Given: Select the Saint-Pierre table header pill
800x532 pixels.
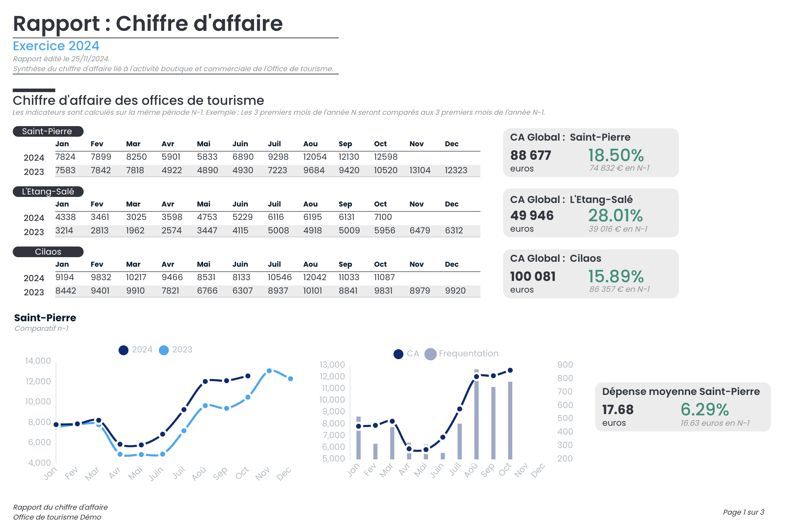Looking at the screenshot, I should (48, 131).
